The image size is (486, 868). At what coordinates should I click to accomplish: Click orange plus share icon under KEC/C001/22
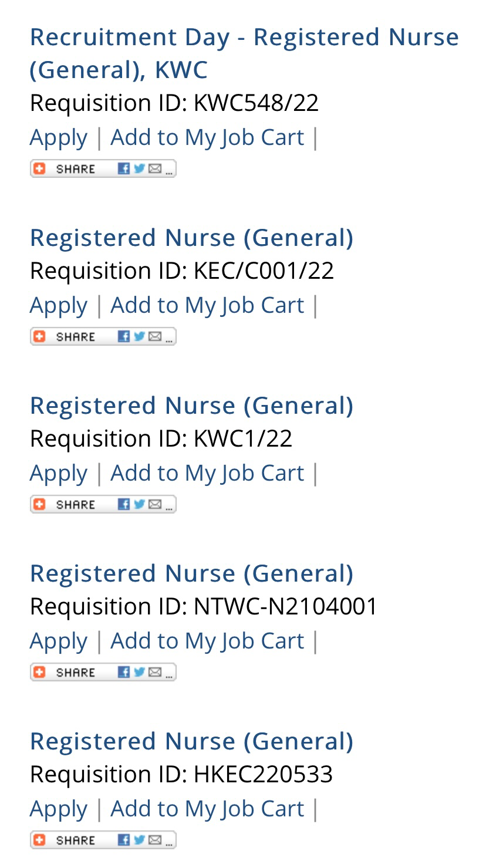tap(39, 337)
